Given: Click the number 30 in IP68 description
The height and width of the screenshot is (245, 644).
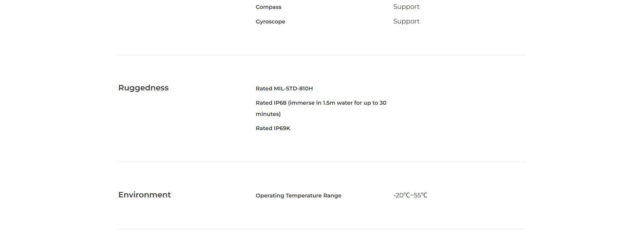Looking at the screenshot, I should [x=383, y=103].
